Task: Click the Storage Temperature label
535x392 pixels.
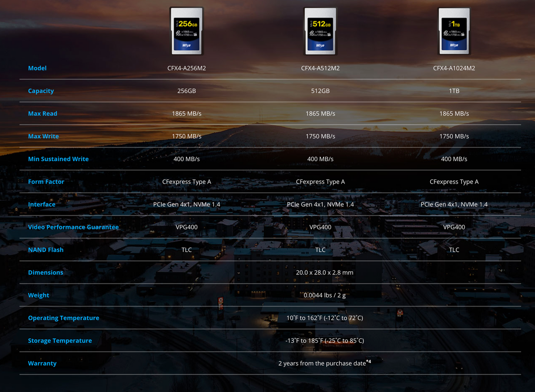Action: 60,341
